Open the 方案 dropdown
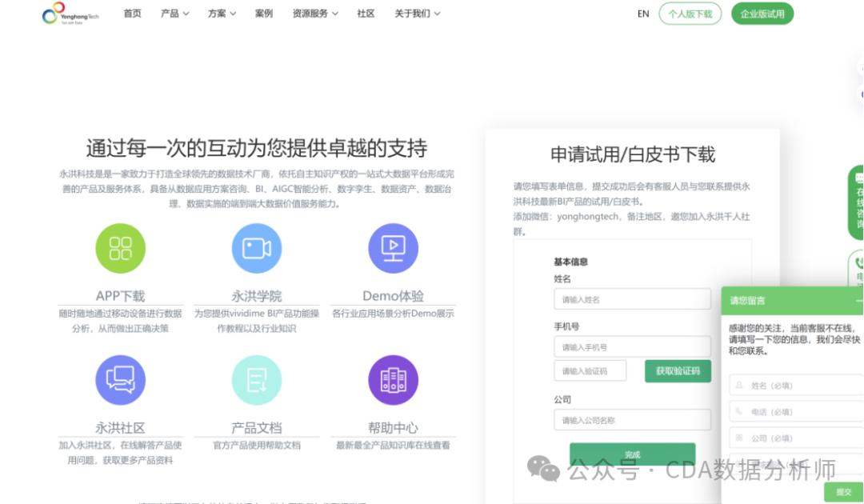The height and width of the screenshot is (504, 864). tap(217, 13)
